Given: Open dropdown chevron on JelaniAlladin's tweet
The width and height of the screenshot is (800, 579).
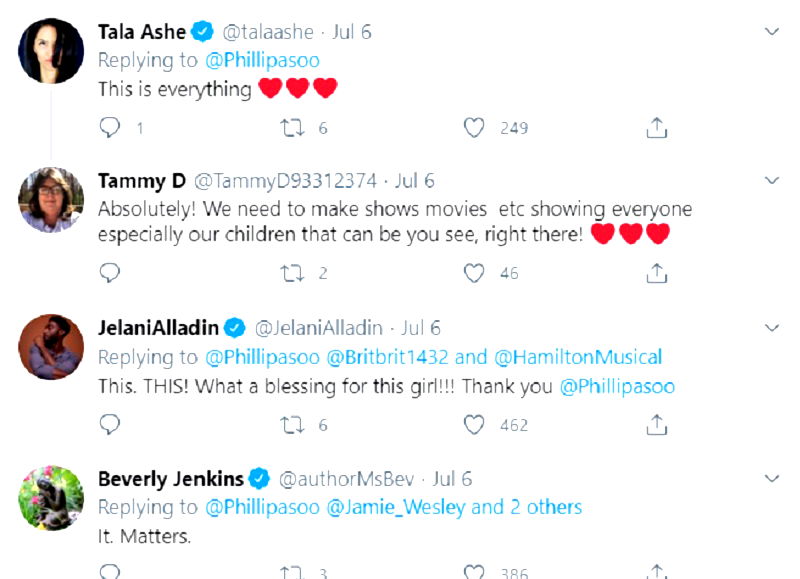Looking at the screenshot, I should [771, 327].
